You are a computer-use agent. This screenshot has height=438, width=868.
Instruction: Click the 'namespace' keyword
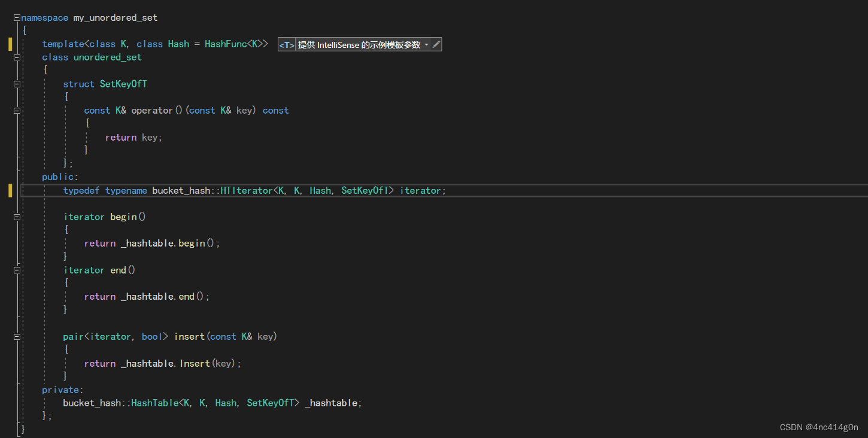tap(45, 18)
